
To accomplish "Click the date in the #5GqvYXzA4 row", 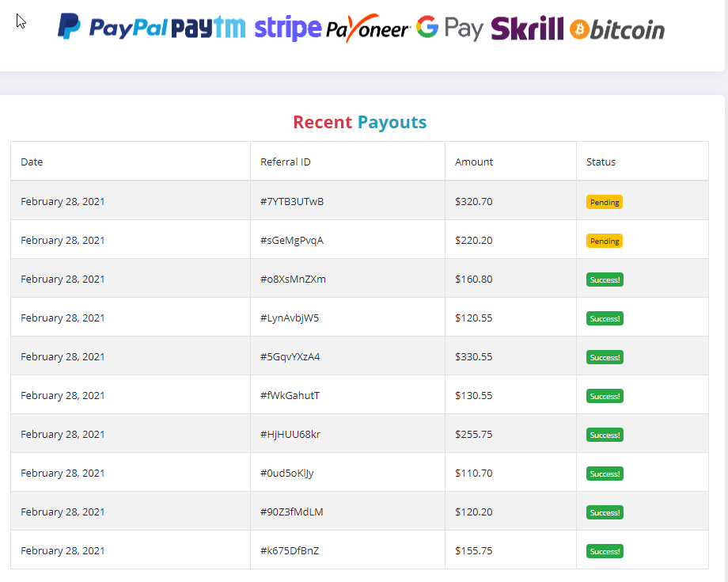I will 63,356.
